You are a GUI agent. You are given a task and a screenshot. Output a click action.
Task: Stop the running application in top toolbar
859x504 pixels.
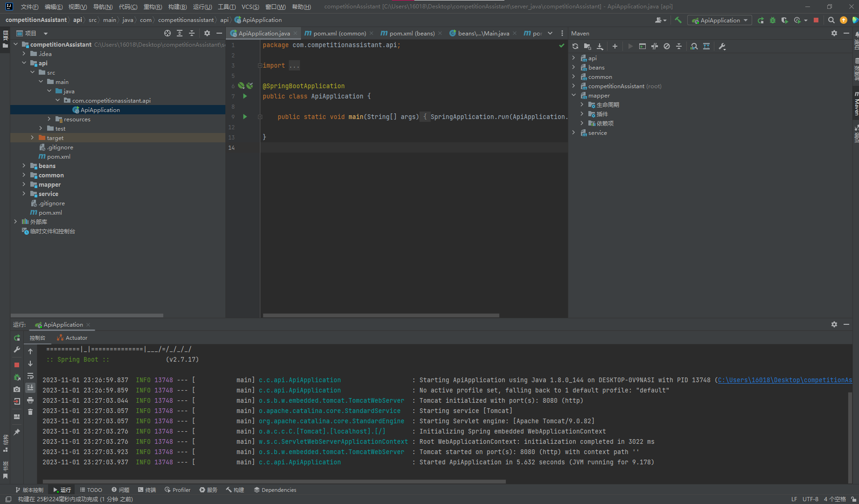point(816,20)
